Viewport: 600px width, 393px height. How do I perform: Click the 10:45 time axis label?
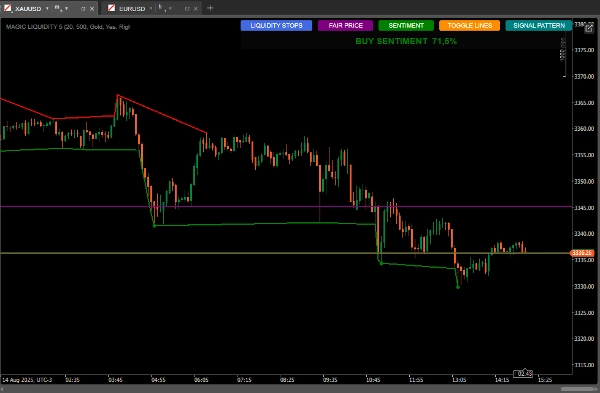[373, 380]
